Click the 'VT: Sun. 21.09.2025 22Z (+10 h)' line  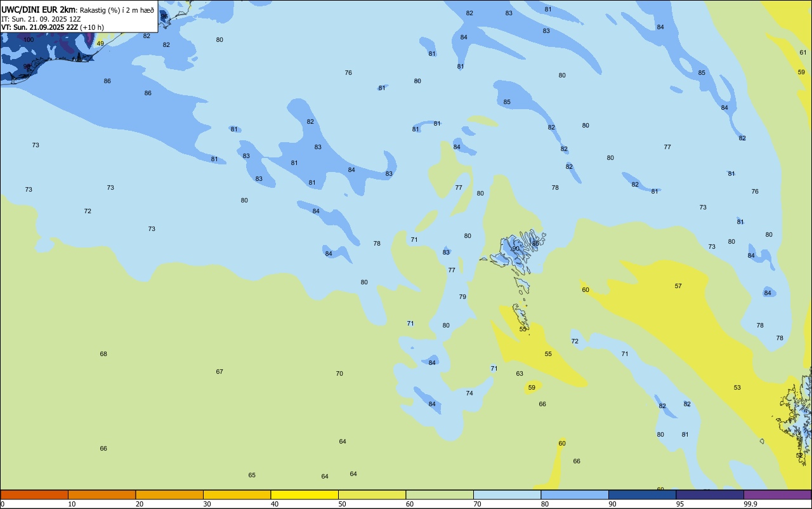52,27
